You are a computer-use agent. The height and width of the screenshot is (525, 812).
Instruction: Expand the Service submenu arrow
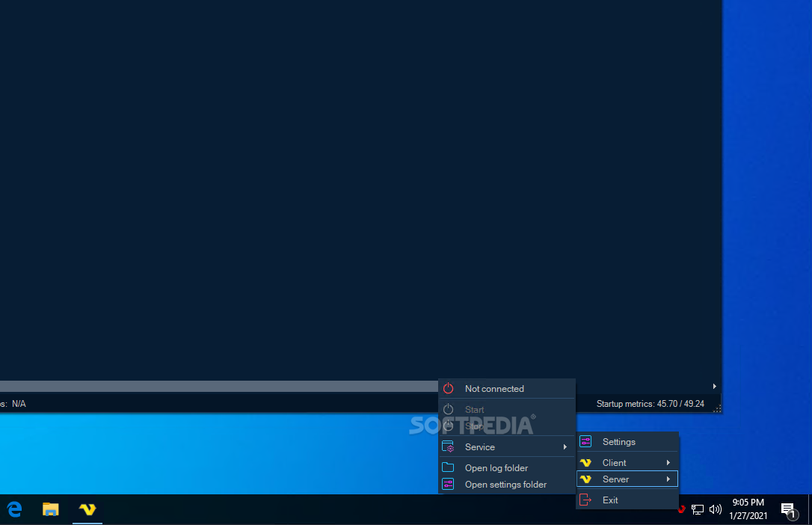pos(565,446)
